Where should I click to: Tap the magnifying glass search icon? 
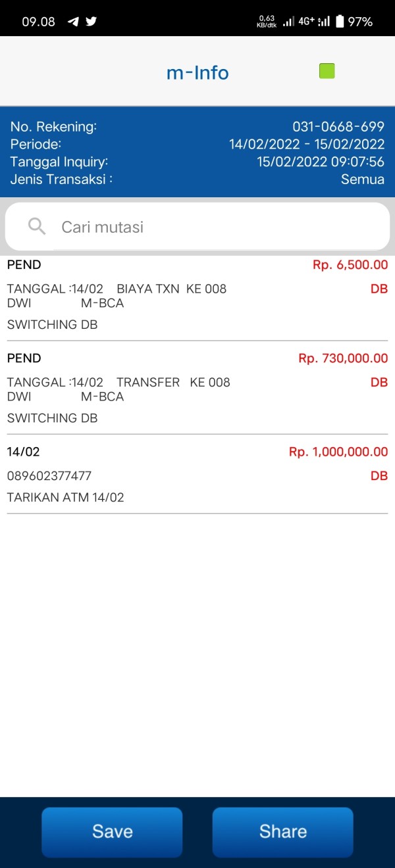[37, 227]
